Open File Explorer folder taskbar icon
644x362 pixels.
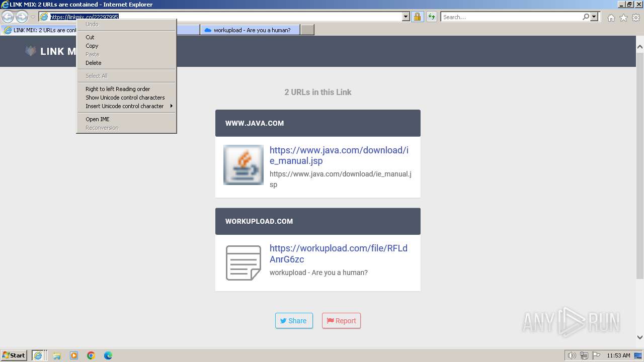57,355
